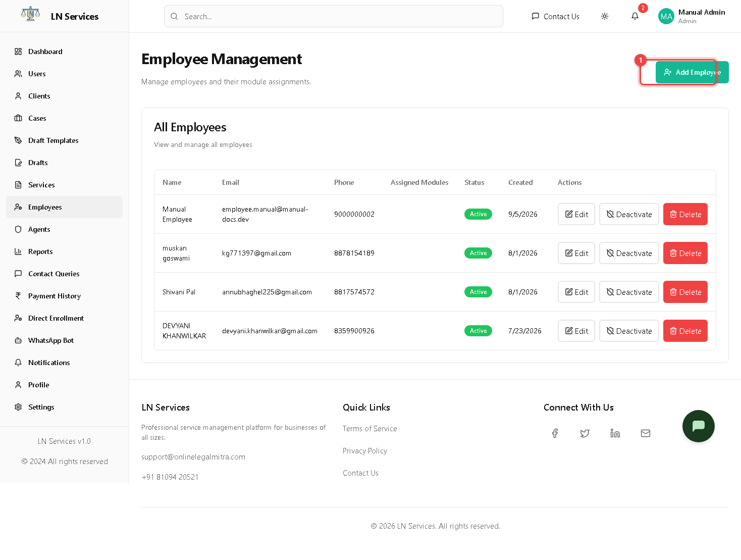Click the LinkedIn icon in footer
The width and height of the screenshot is (741, 560).
[615, 433]
